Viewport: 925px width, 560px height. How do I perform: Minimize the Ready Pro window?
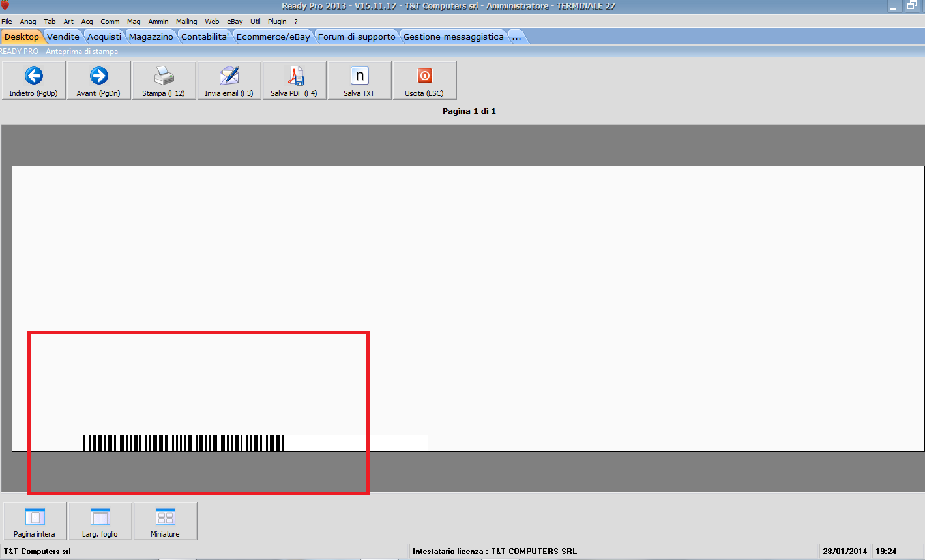tap(894, 6)
